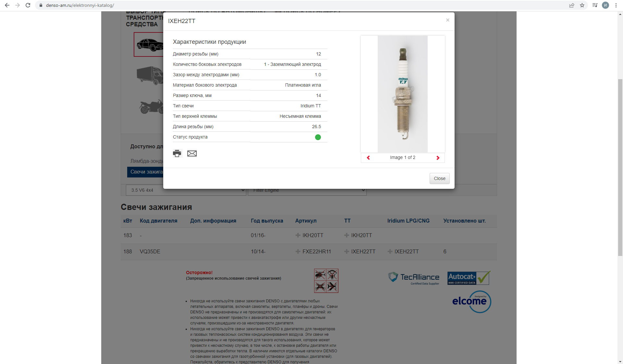The image size is (623, 364).
Task: Open the Filter Engine dropdown
Action: [x=307, y=190]
